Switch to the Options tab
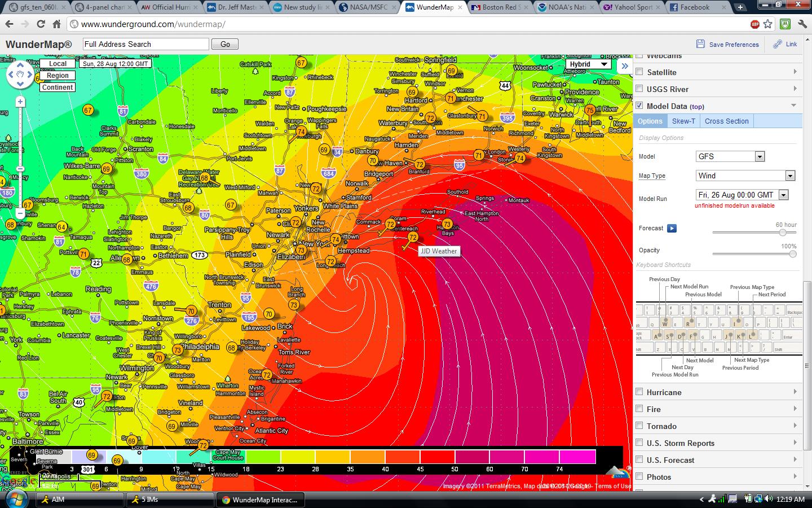This screenshot has width=812, height=508. click(x=650, y=121)
